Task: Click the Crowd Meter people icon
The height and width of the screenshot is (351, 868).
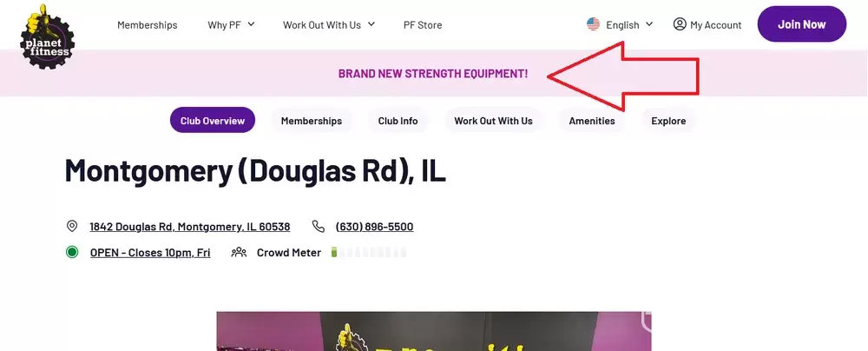Action: (239, 252)
